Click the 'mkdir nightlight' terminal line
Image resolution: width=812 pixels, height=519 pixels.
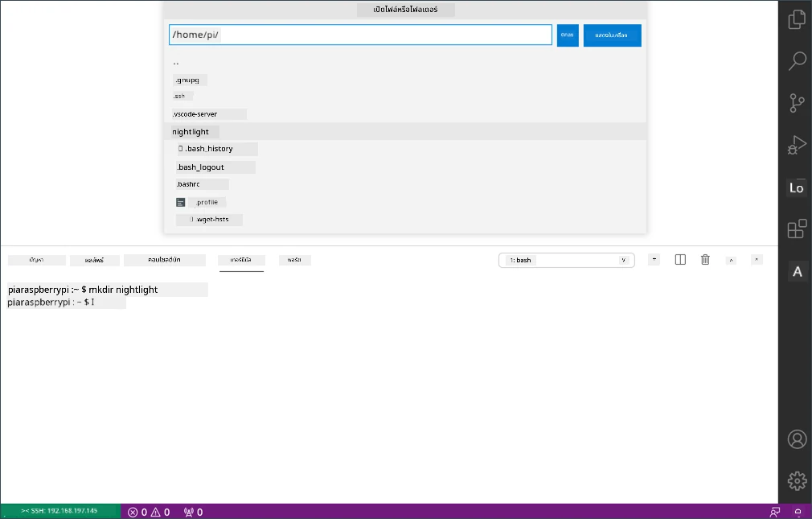108,290
